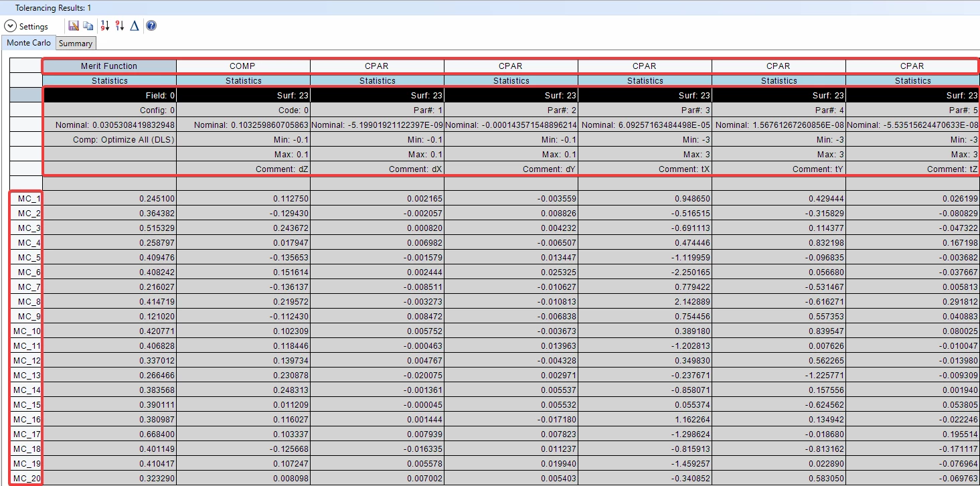
Task: Click the cell value -0.020075
Action: 377,376
